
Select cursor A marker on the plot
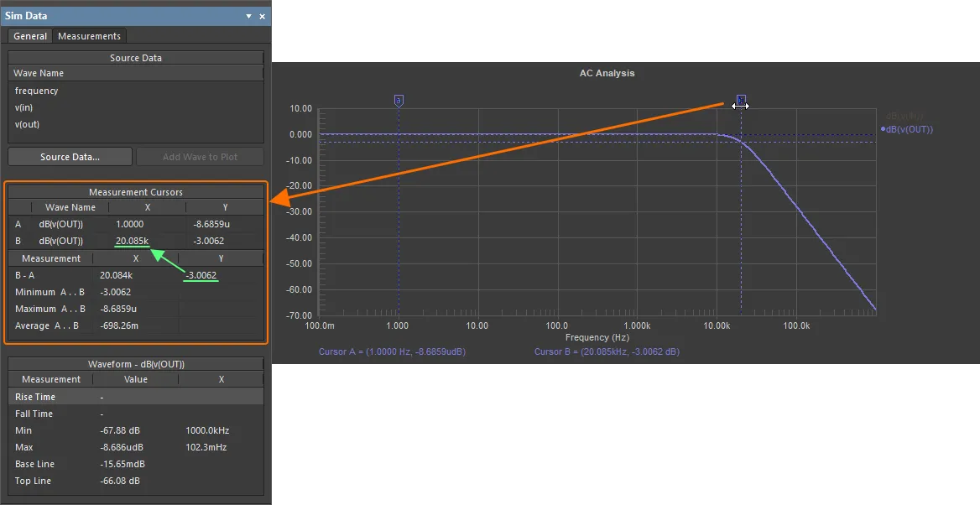399,101
